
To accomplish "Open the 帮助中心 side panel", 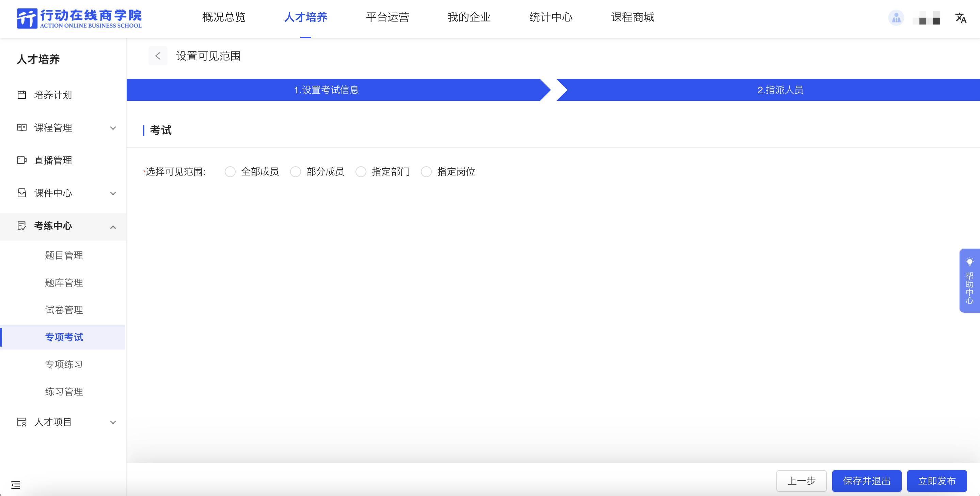I will point(969,281).
